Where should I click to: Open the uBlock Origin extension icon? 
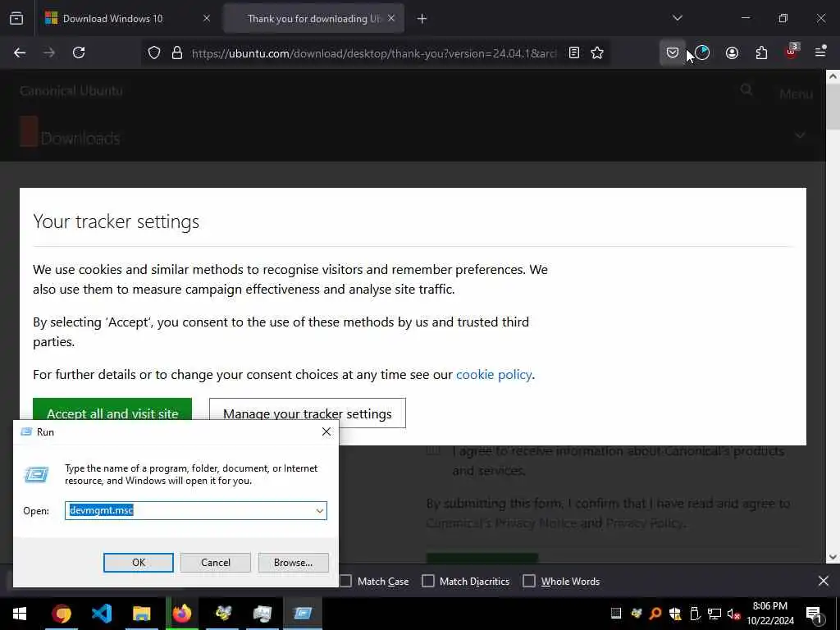792,52
